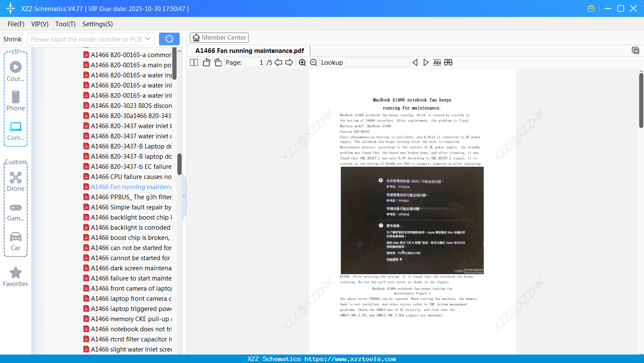
Task: Open A1466 cannot be started for file
Action: click(x=127, y=258)
